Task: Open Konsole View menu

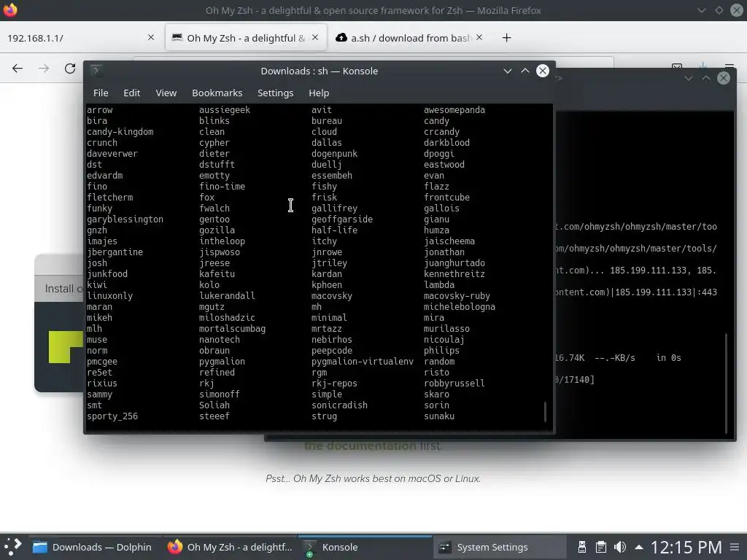Action: coord(166,93)
